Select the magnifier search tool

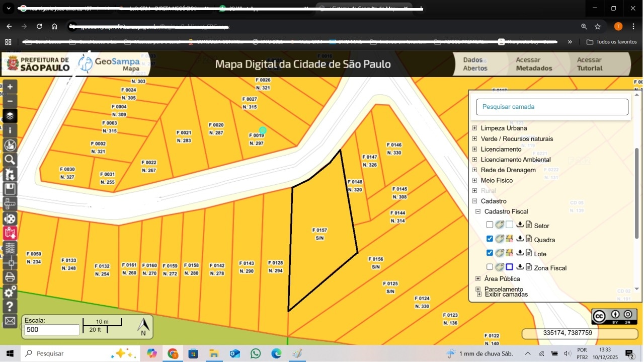(x=10, y=160)
